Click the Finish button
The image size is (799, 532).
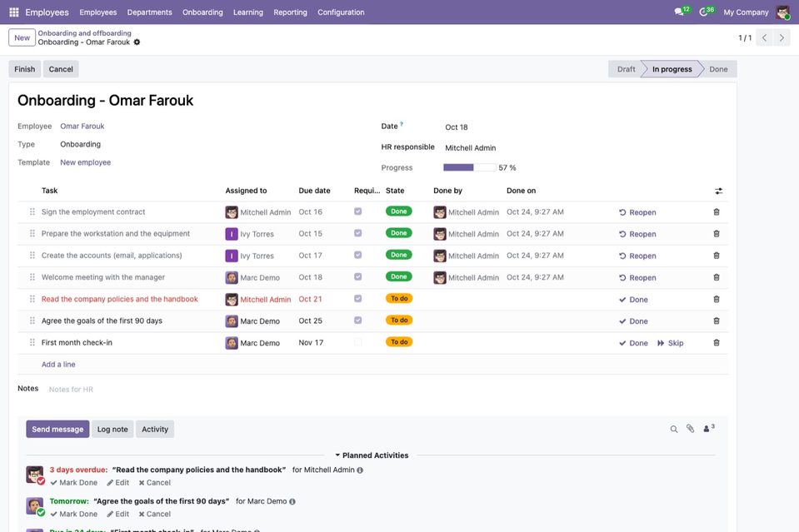pyautogui.click(x=24, y=69)
